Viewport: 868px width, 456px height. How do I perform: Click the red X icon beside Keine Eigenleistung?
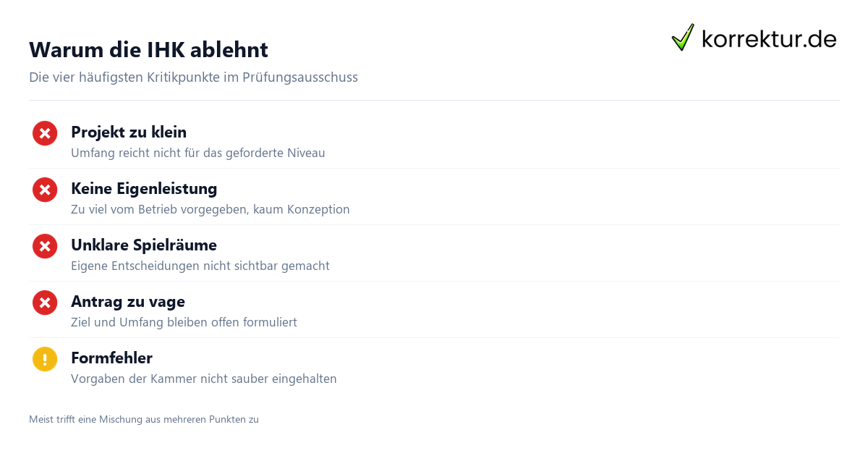click(x=45, y=190)
